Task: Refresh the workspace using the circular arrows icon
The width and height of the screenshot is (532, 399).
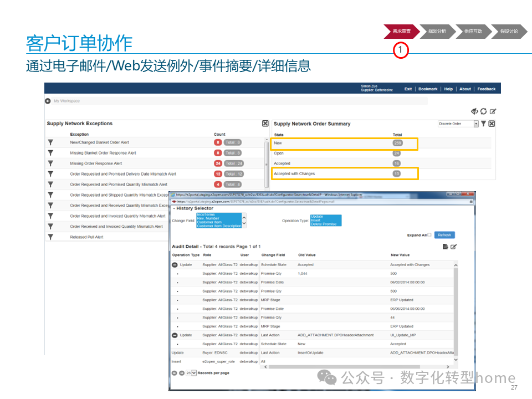Action: [483, 111]
